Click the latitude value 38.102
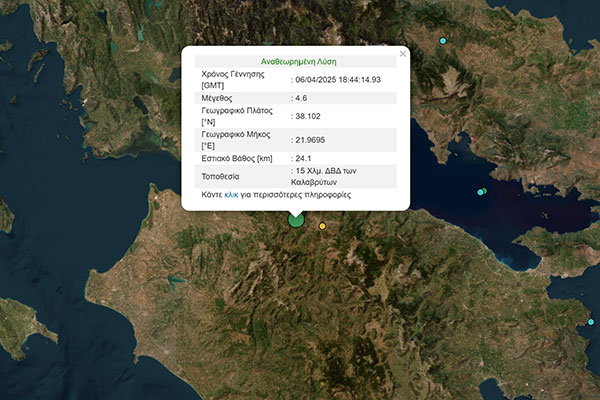The height and width of the screenshot is (400, 600). pyautogui.click(x=306, y=116)
